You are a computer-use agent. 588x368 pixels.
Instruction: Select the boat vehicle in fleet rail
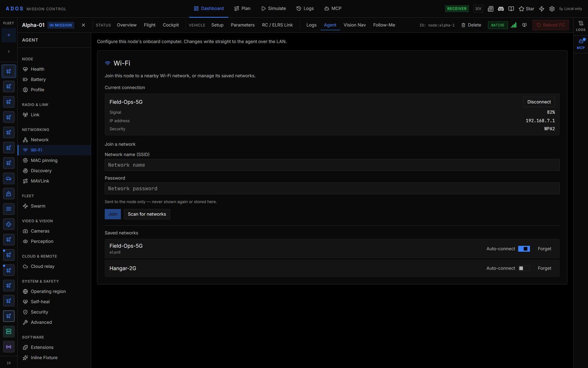point(9,194)
